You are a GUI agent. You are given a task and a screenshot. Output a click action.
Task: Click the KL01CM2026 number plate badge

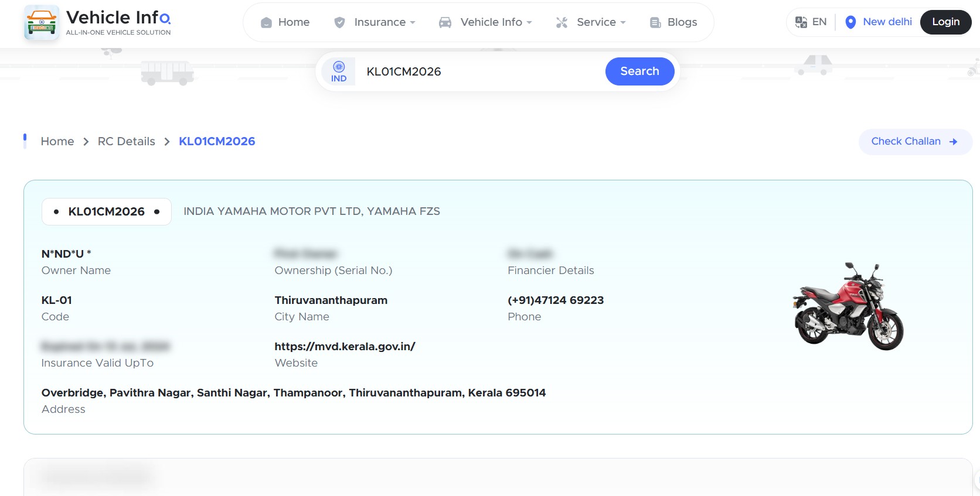pyautogui.click(x=107, y=212)
